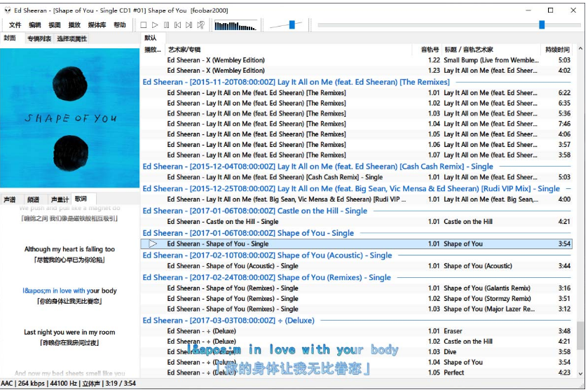
Task: Click the Stop playback button
Action: click(x=143, y=25)
